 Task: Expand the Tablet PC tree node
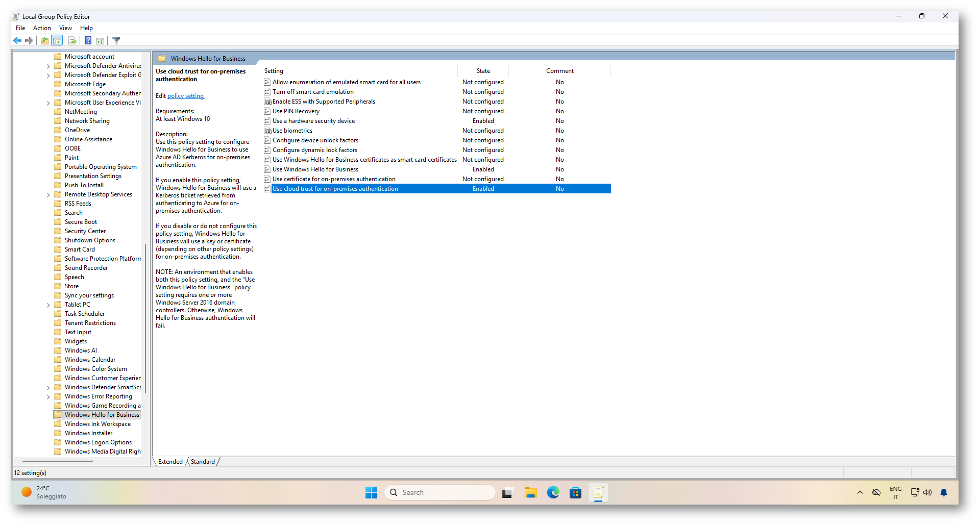[48, 305]
